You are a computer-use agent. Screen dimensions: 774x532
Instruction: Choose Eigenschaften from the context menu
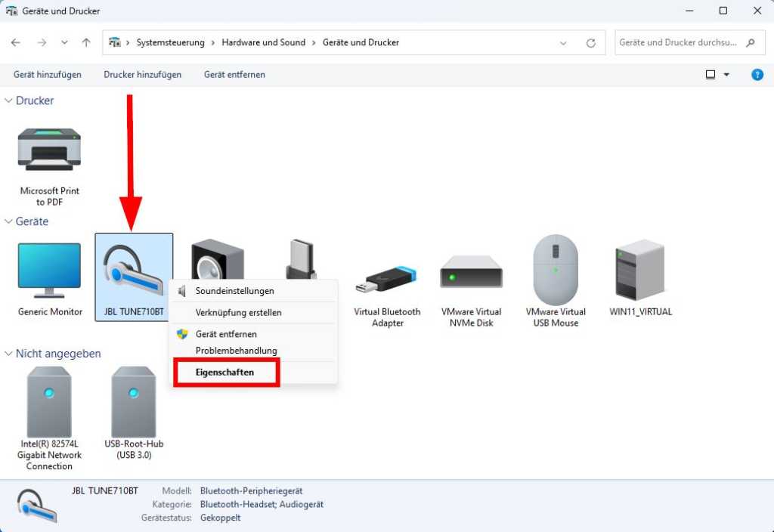pyautogui.click(x=226, y=373)
